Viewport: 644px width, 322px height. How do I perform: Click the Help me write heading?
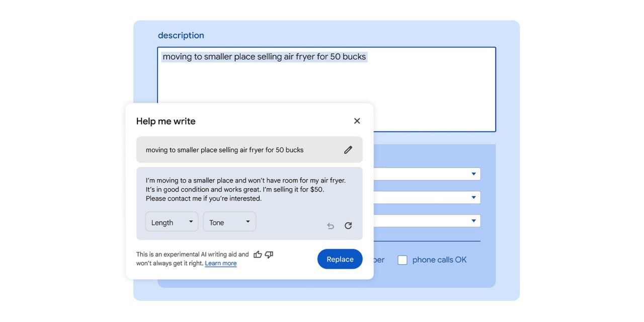166,121
